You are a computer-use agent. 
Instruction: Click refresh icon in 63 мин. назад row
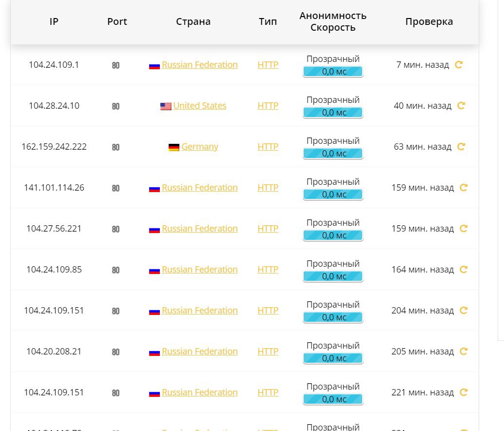pos(461,147)
